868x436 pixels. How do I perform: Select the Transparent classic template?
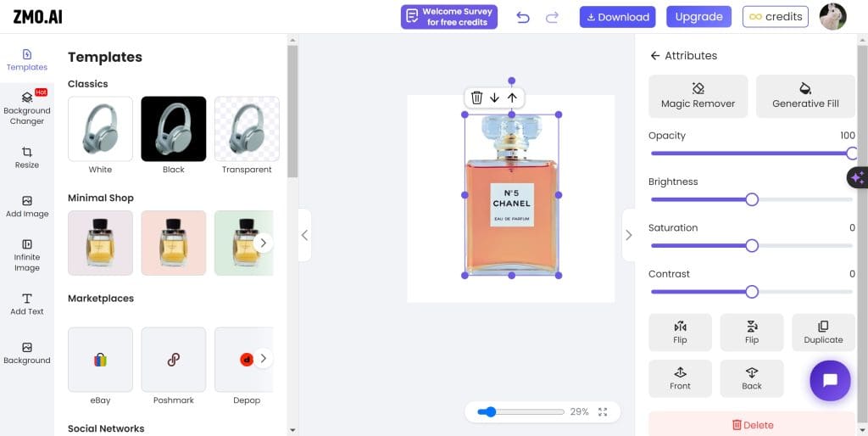click(247, 129)
